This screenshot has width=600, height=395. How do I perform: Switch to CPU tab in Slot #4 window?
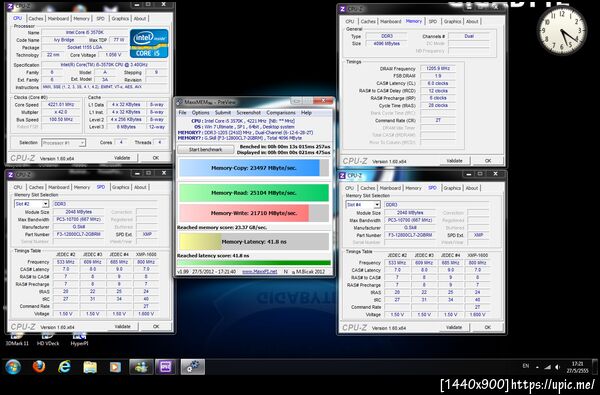coord(349,188)
